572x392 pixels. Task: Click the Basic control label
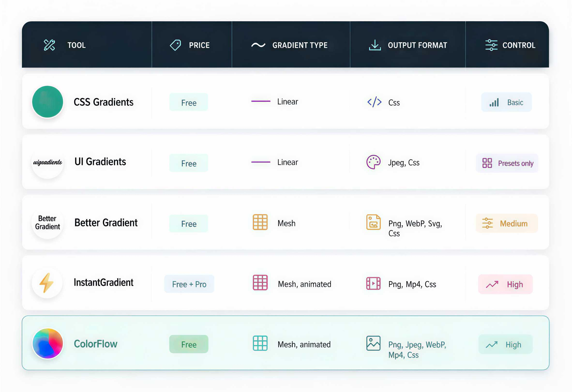[x=515, y=102]
